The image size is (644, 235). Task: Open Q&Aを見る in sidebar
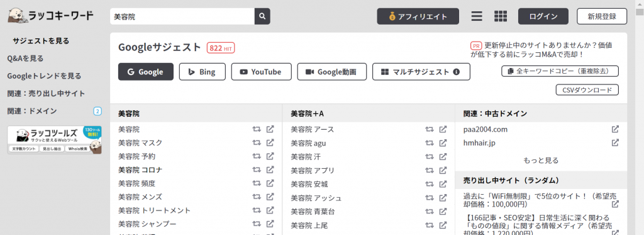click(x=25, y=59)
